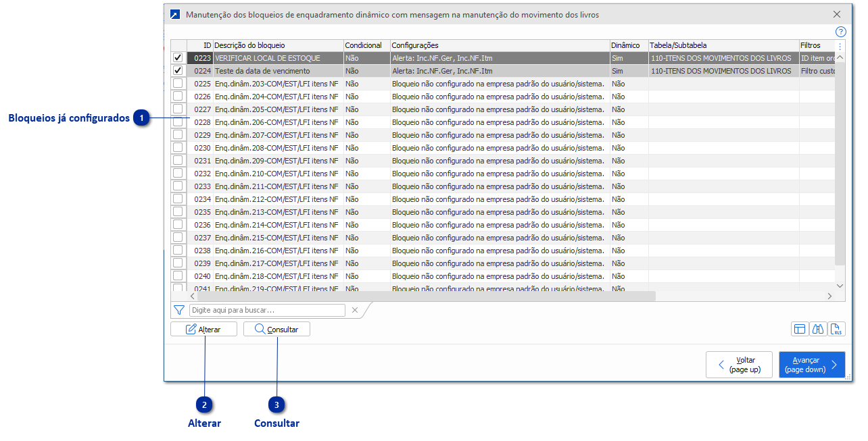868x441 pixels.
Task: Tick the checkbox for row 0230
Action: tap(178, 148)
